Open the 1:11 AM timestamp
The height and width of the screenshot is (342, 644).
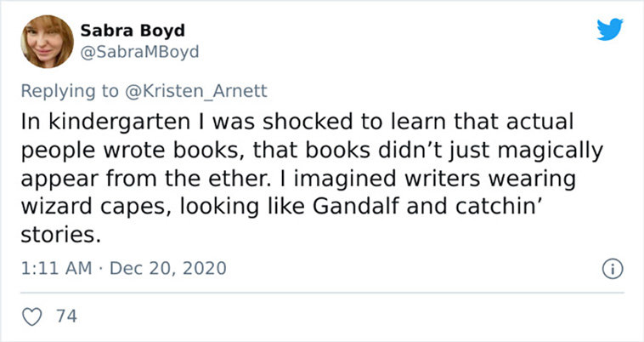(x=56, y=269)
